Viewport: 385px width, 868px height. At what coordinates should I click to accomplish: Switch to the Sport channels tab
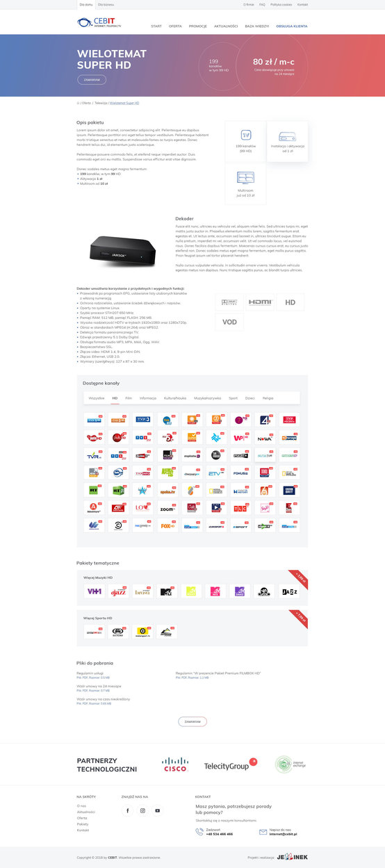[x=233, y=398]
